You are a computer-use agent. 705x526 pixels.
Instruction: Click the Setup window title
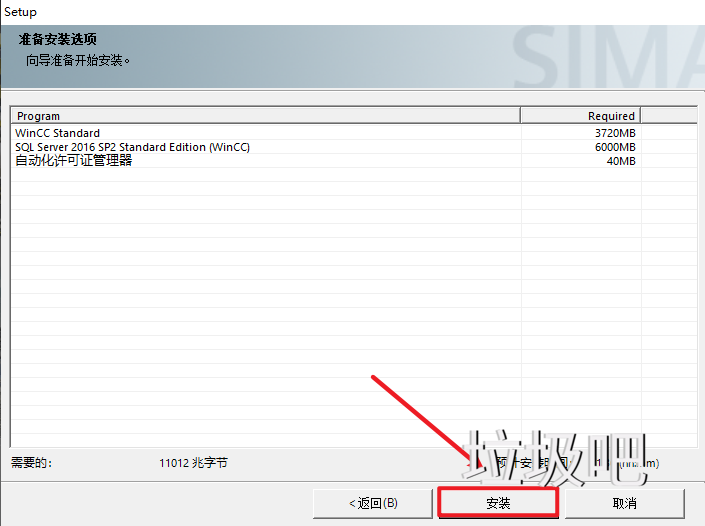point(20,12)
